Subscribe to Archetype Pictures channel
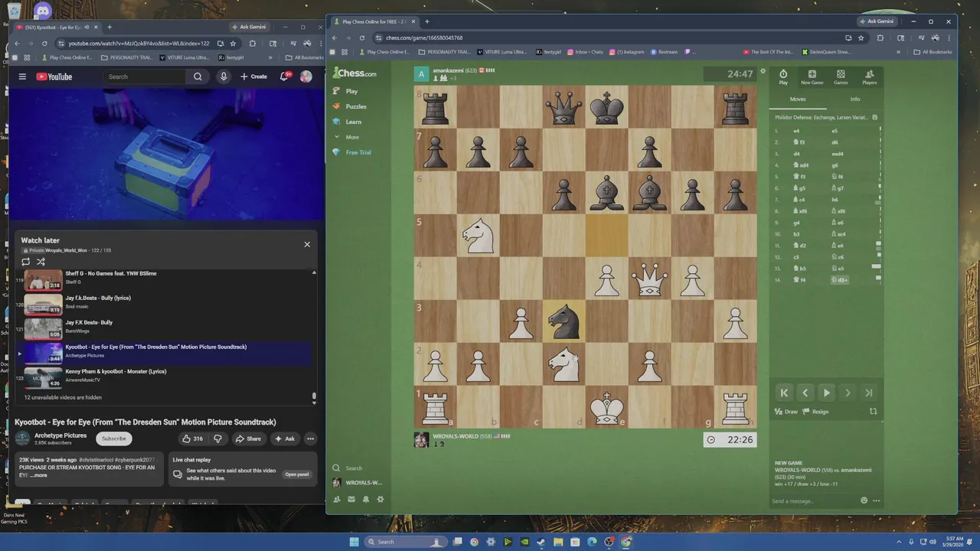 (113, 439)
